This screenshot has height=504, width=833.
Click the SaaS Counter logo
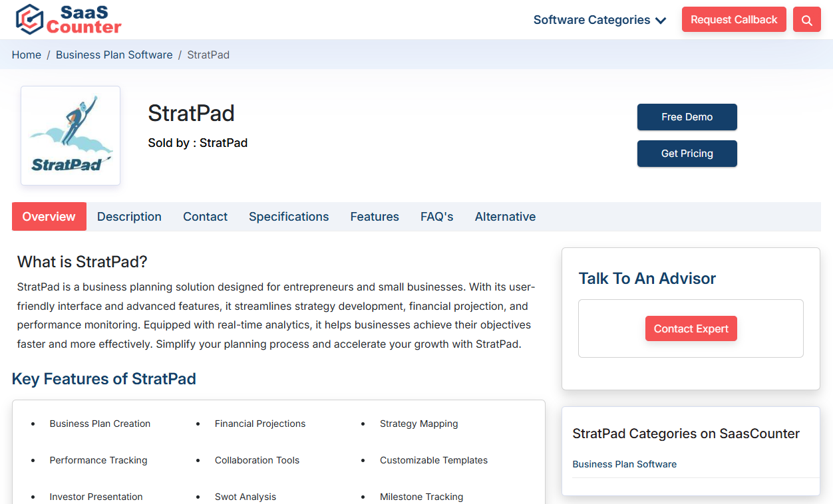pos(69,19)
